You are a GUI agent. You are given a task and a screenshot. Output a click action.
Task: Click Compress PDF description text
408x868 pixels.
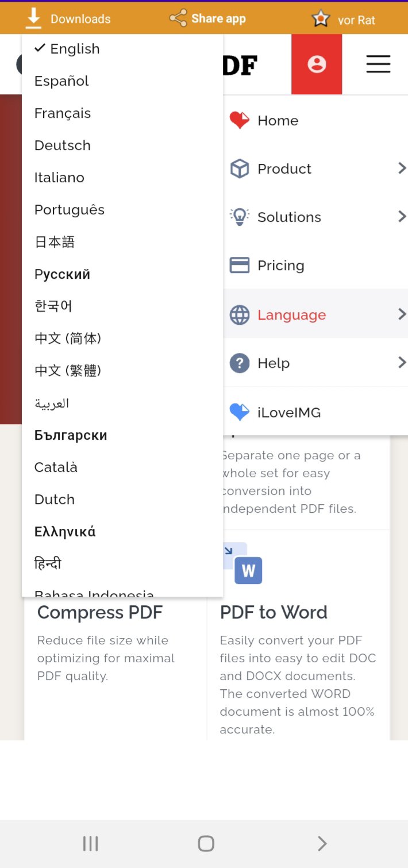pyautogui.click(x=106, y=658)
